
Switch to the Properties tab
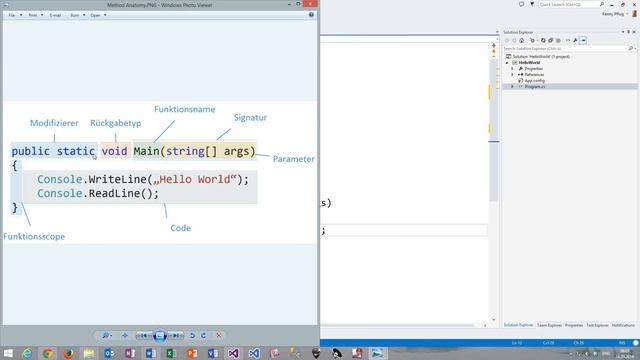point(574,325)
